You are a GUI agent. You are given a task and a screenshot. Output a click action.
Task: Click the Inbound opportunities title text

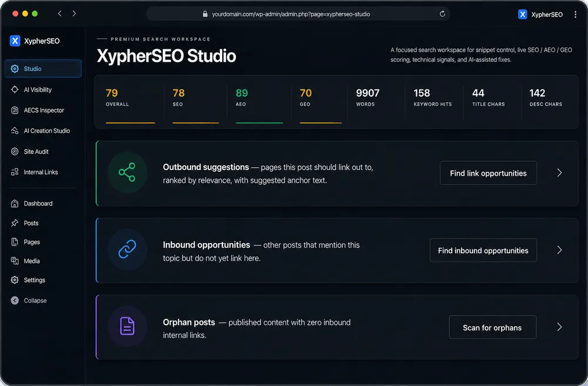pyautogui.click(x=206, y=245)
